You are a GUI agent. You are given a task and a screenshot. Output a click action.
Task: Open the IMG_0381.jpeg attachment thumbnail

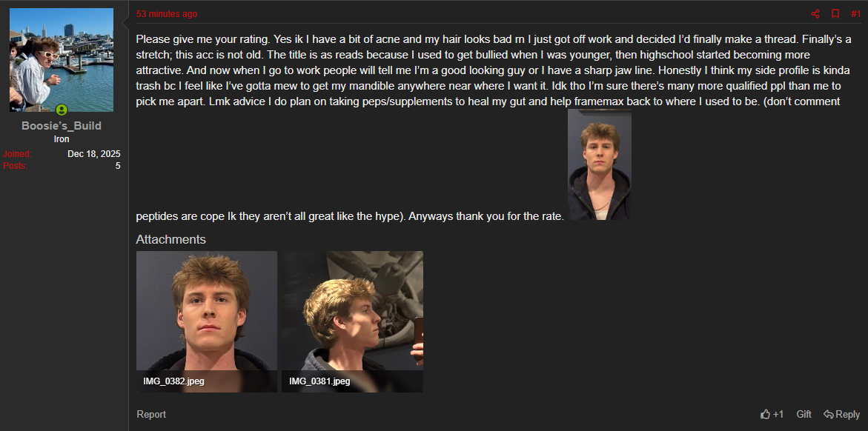[x=352, y=321]
